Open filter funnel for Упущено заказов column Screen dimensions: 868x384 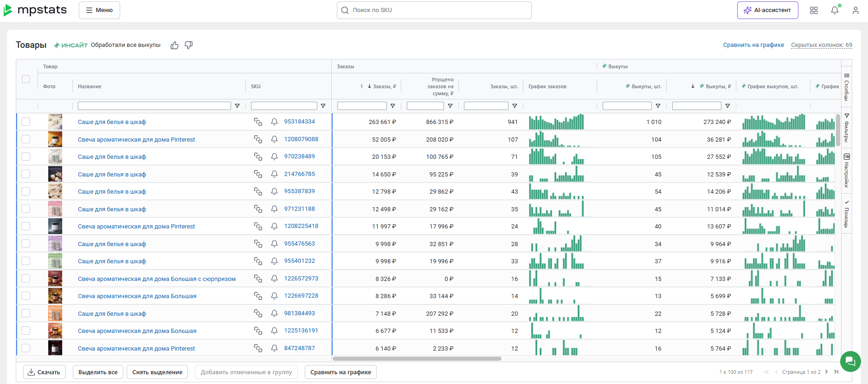[450, 106]
